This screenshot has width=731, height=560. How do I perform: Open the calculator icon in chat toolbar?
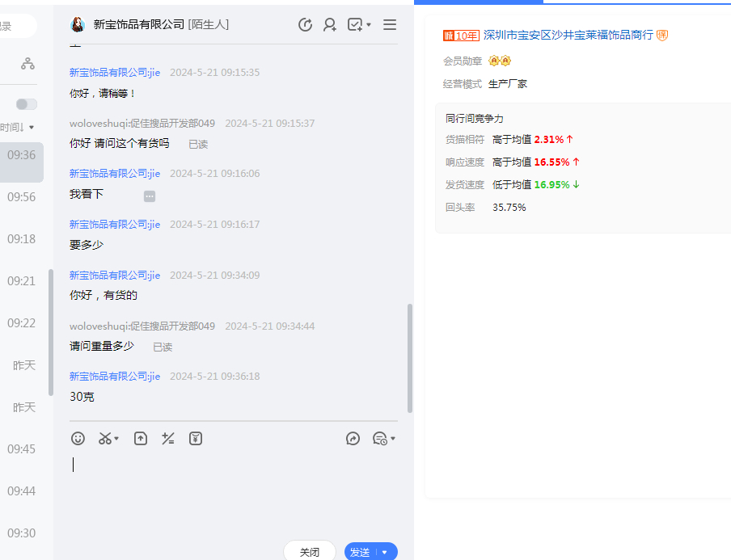point(168,439)
